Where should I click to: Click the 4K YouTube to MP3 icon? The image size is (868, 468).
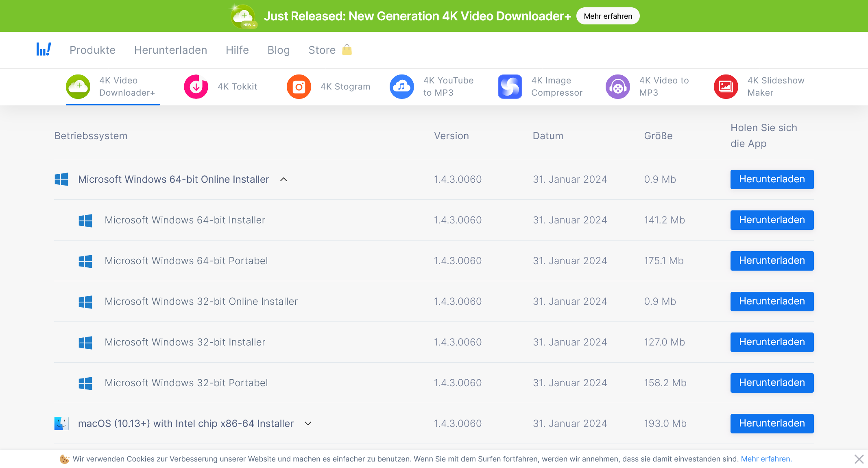click(402, 87)
